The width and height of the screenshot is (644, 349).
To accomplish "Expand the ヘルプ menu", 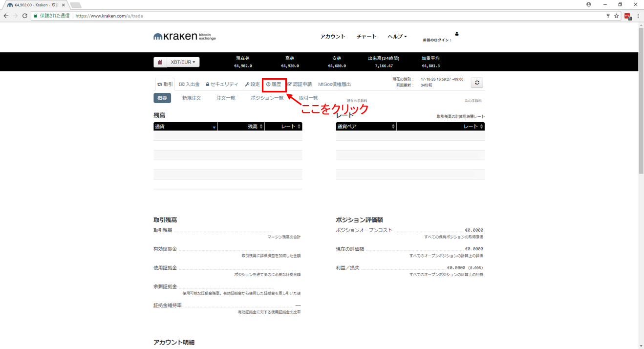I will tap(397, 36).
